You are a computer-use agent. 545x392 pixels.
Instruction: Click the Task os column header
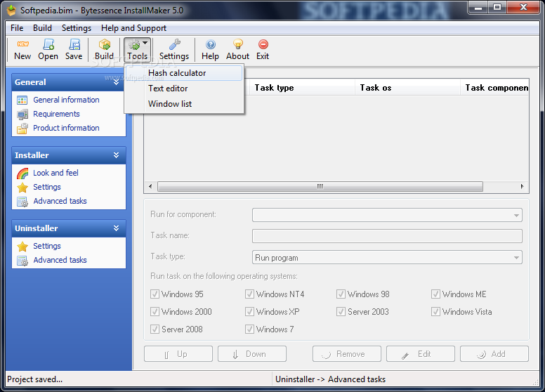pos(407,88)
